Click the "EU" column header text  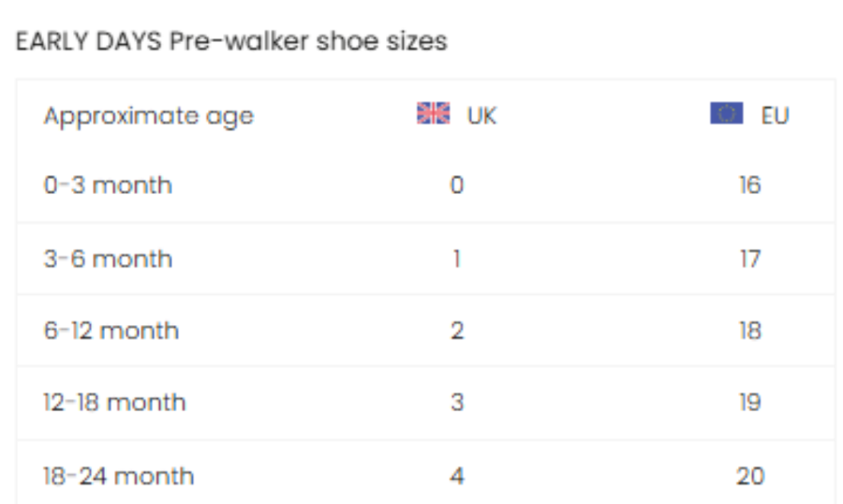[775, 116]
